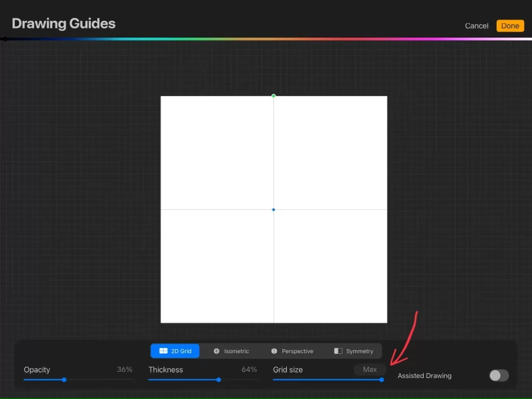Click the Thickness label
Image resolution: width=532 pixels, height=399 pixels.
pos(166,370)
